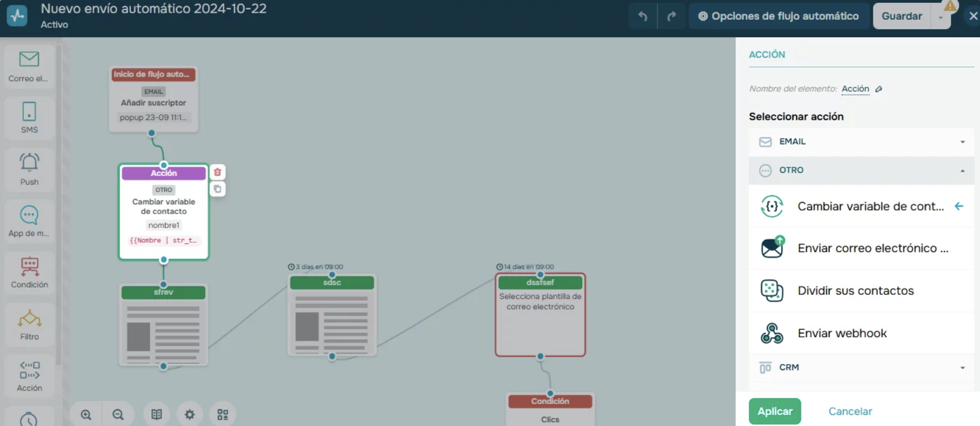The height and width of the screenshot is (426, 980).
Task: Edit the element name Acción
Action: (879, 89)
